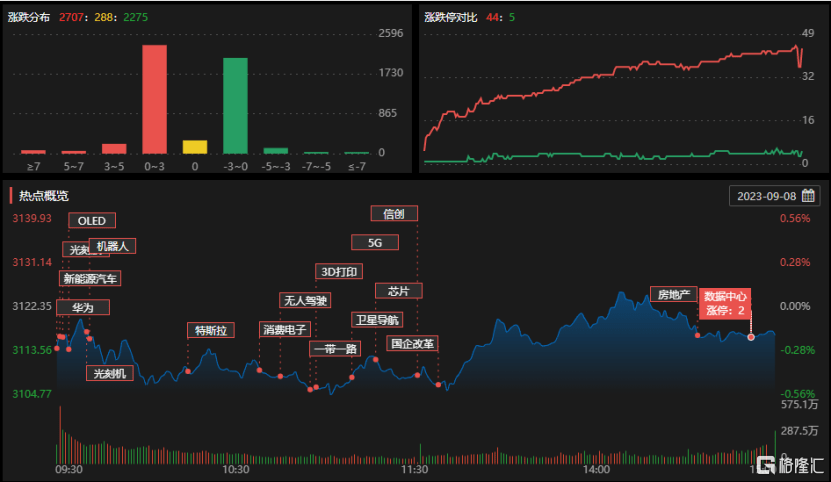Click the highlighted 数据中心 tooltip

(x=724, y=303)
